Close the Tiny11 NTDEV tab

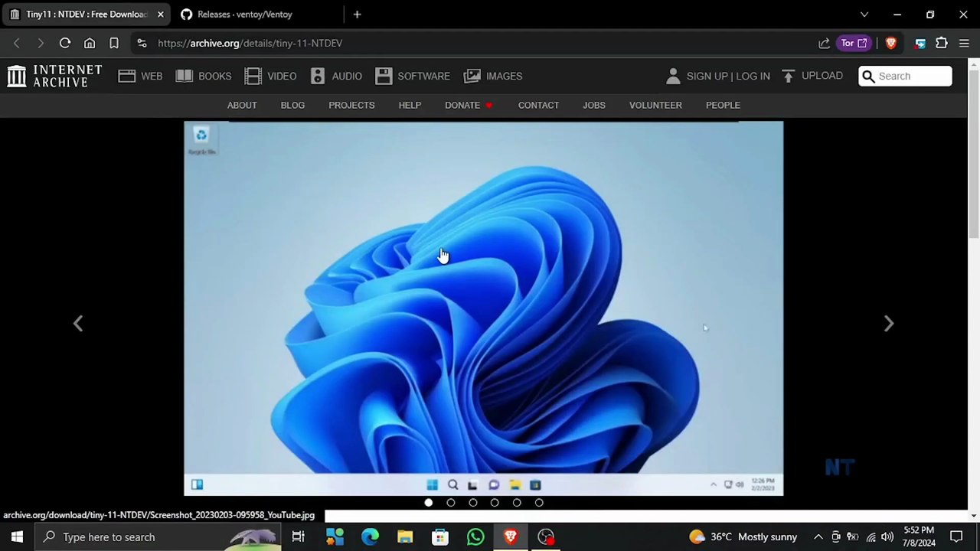pos(160,14)
